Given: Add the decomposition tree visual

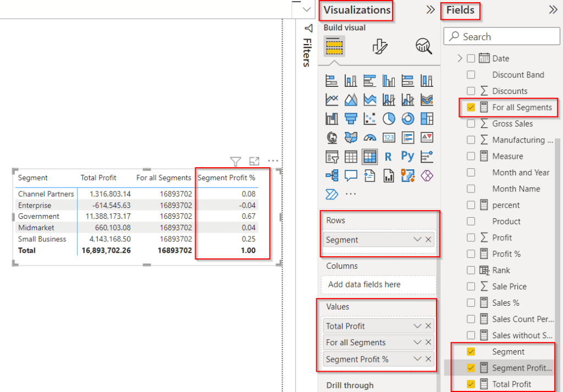Looking at the screenshot, I should coord(332,175).
